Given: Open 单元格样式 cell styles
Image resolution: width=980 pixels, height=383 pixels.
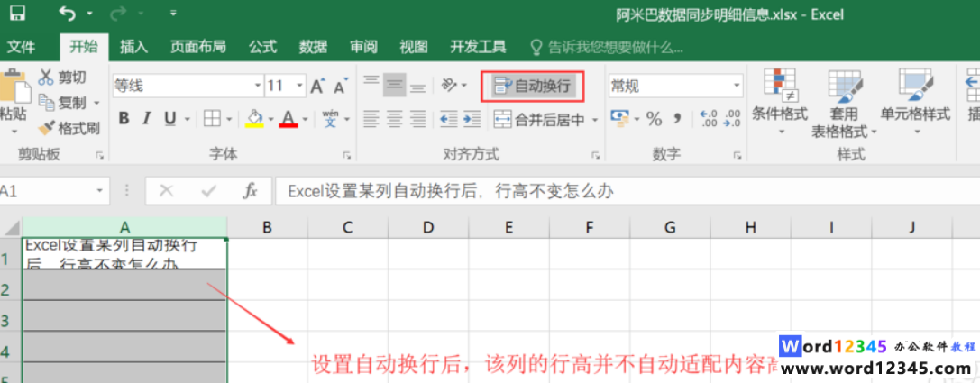Looking at the screenshot, I should [x=915, y=101].
